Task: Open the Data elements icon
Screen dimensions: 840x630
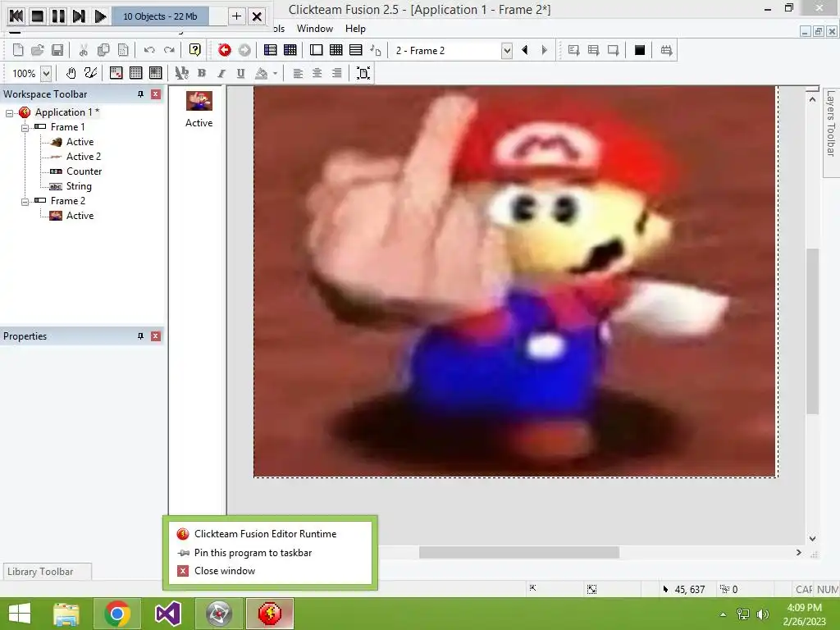Action: click(376, 50)
